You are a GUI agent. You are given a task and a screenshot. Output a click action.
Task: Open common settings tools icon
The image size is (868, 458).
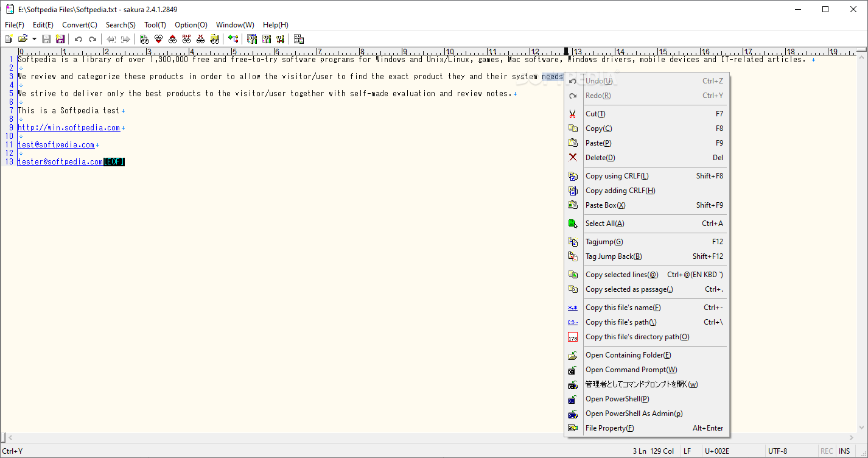tap(280, 39)
